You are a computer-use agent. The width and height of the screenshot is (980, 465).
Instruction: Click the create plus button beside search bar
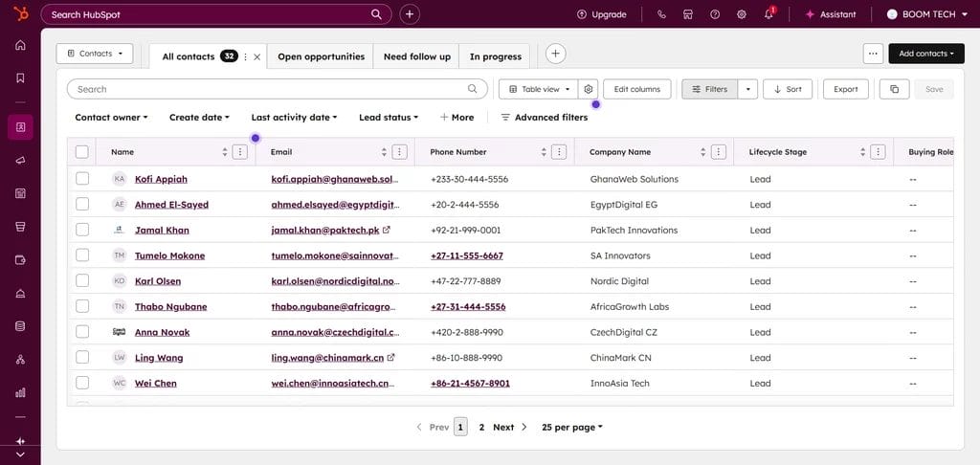click(410, 14)
